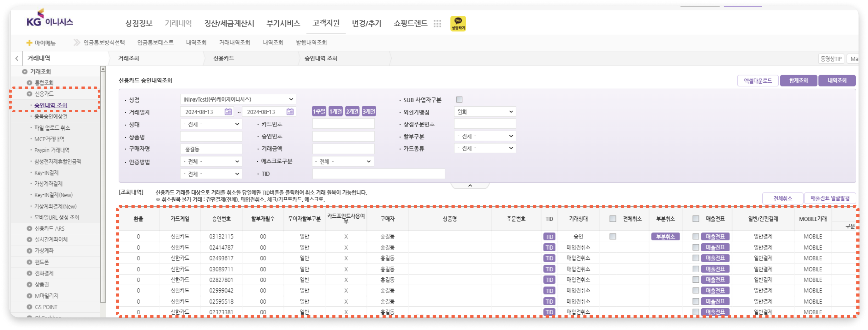Open the KakaoTalk consultation icon
The image size is (868, 330).
[x=458, y=24]
